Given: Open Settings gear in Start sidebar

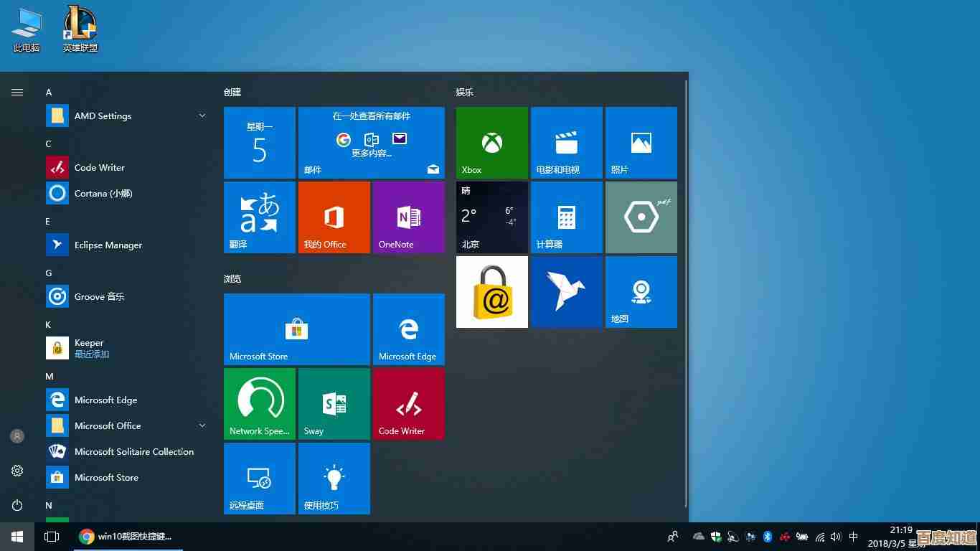Looking at the screenshot, I should tap(17, 471).
